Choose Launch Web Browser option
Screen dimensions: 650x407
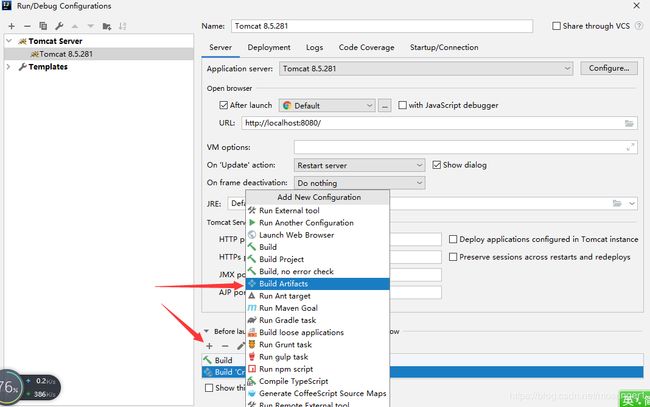318,235
